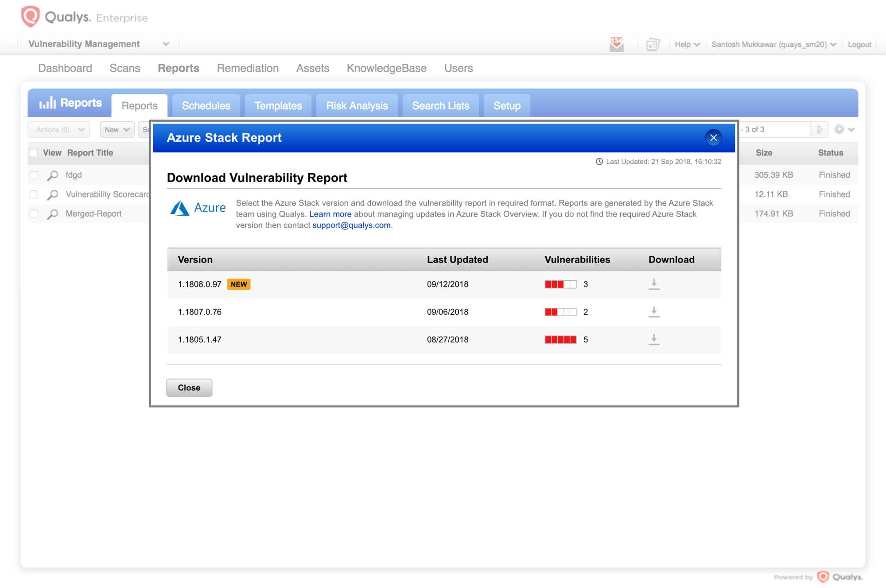886x588 pixels.
Task: Open the New report dropdown
Action: point(117,129)
